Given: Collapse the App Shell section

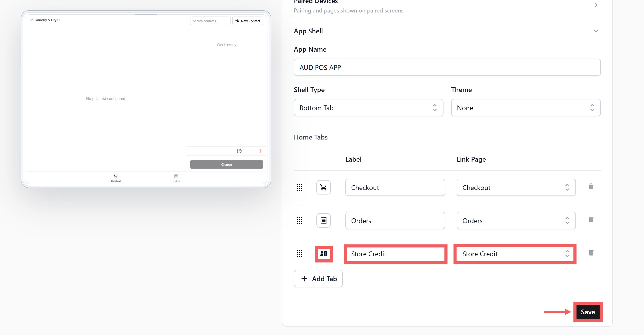Looking at the screenshot, I should [x=596, y=31].
